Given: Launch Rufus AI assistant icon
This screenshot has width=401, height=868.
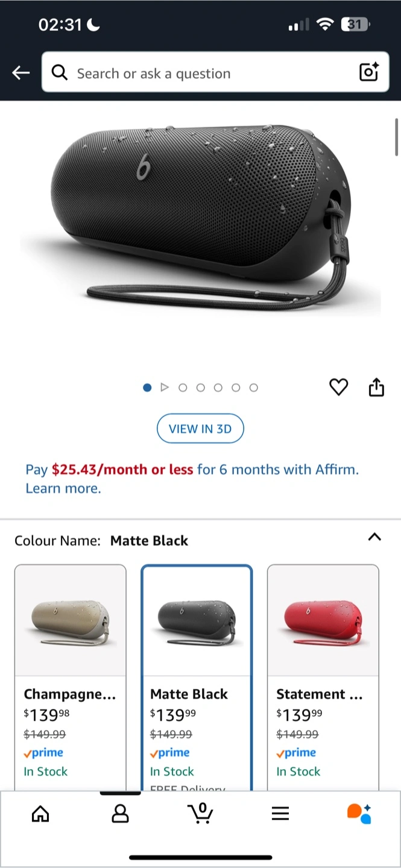Looking at the screenshot, I should [x=359, y=813].
